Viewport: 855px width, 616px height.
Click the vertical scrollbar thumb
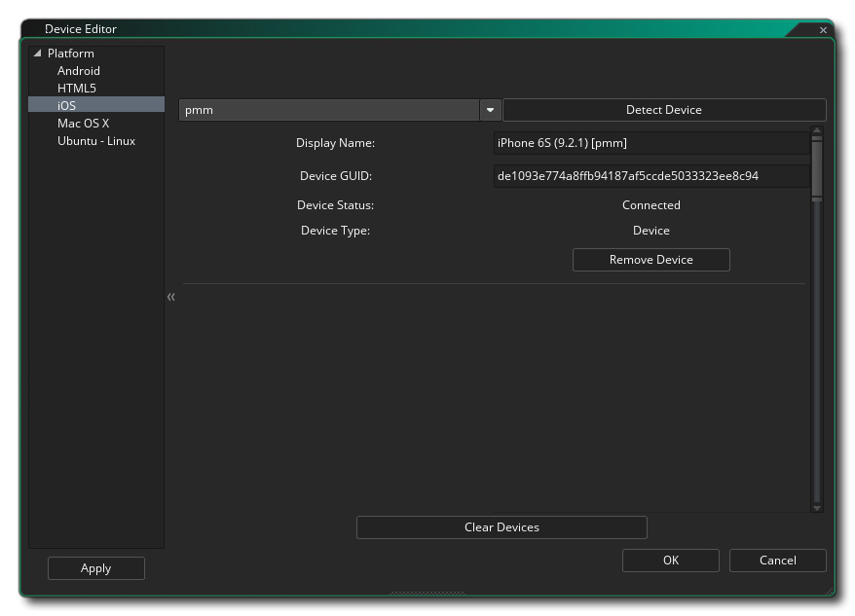816,169
